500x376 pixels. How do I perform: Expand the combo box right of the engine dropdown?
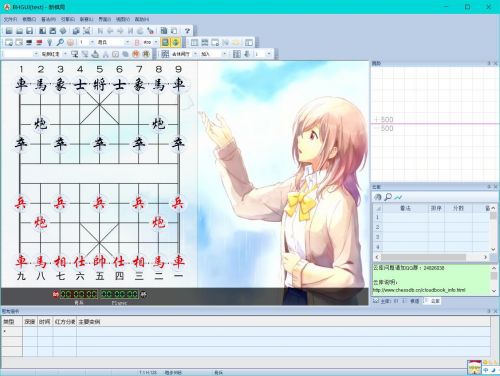point(224,54)
